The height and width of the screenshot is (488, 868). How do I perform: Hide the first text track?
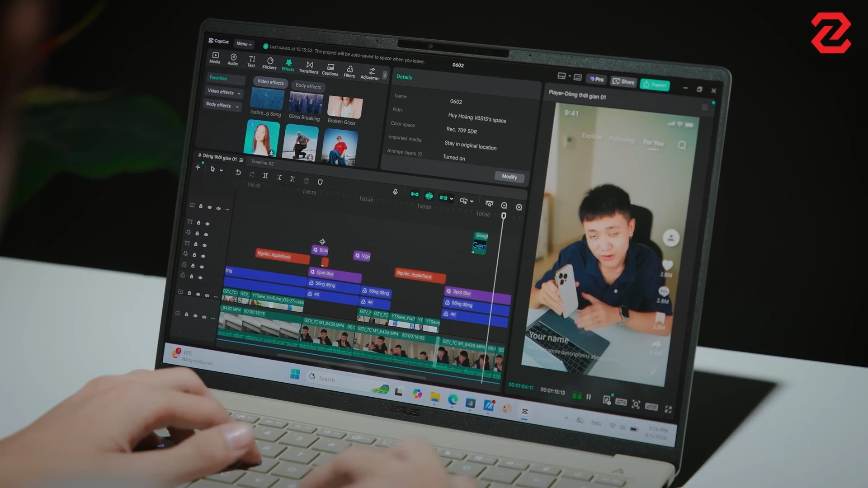point(208,224)
